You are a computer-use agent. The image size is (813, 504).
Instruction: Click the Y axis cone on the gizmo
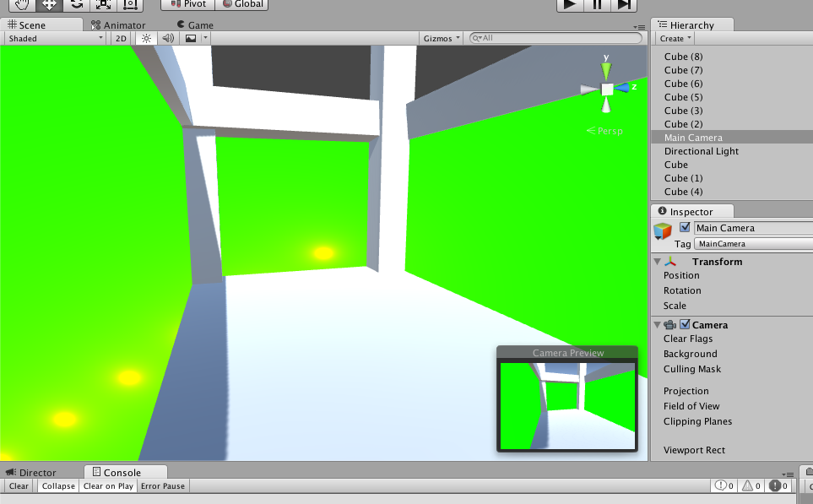coord(606,70)
